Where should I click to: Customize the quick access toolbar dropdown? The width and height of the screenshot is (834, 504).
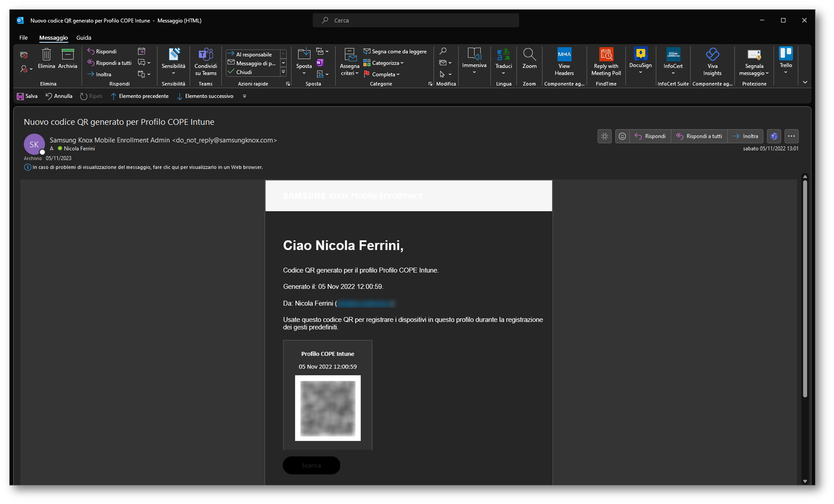click(x=245, y=96)
